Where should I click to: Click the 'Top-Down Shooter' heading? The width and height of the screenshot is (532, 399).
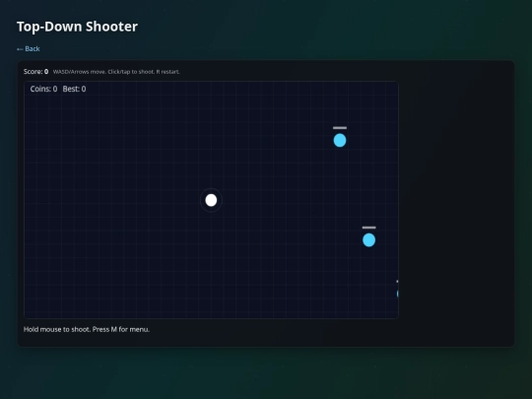[x=78, y=27]
